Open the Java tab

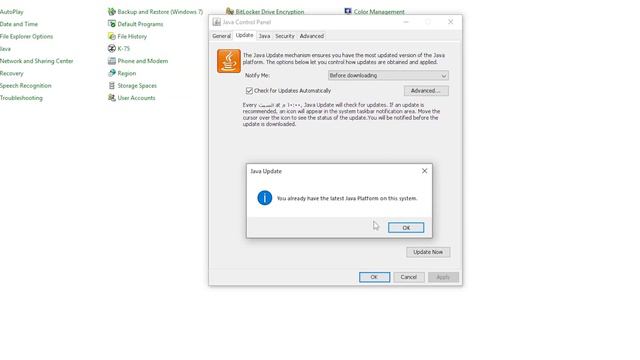(264, 36)
